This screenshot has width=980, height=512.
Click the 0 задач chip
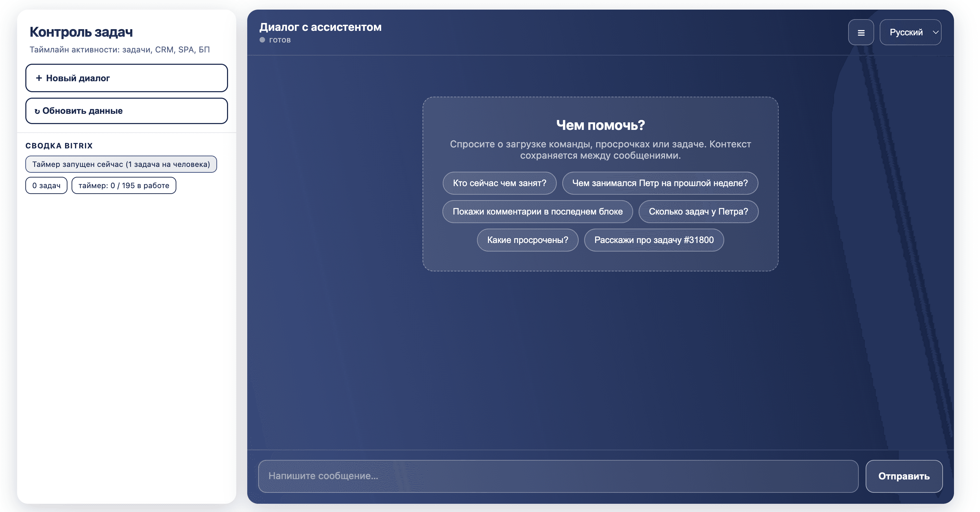pyautogui.click(x=47, y=186)
